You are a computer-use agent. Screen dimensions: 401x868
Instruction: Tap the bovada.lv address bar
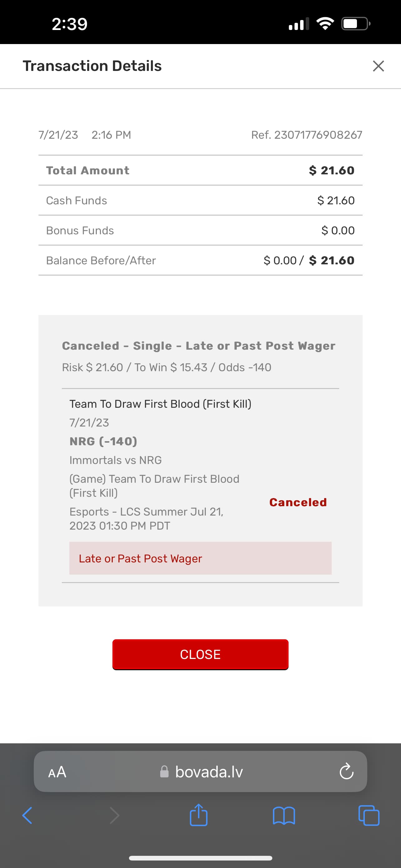[209, 772]
